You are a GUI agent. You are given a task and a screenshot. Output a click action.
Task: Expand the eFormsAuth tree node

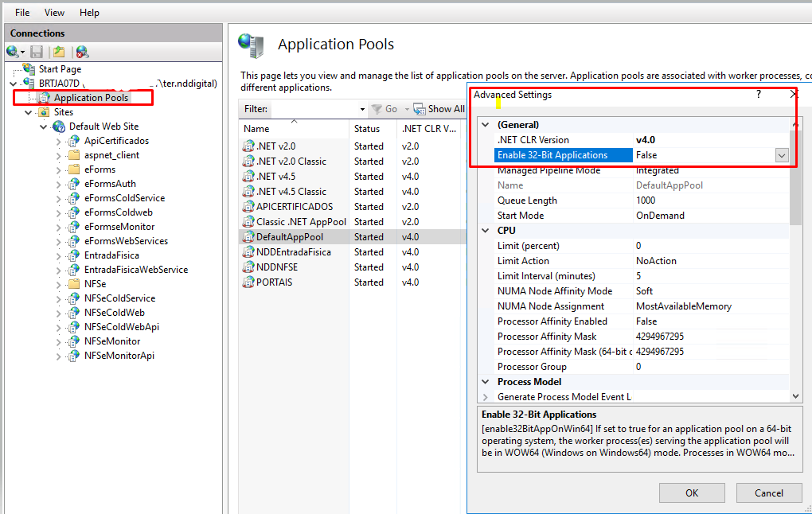click(58, 184)
